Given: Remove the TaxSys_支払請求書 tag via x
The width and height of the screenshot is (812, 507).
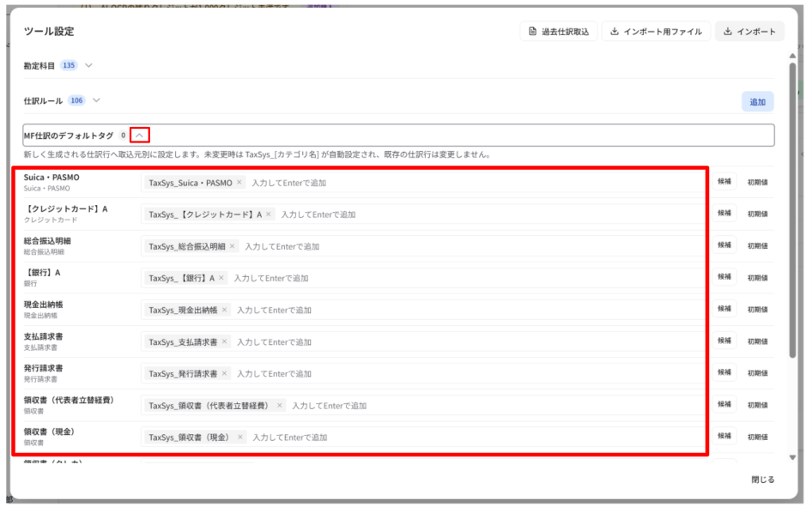Looking at the screenshot, I should tap(224, 341).
